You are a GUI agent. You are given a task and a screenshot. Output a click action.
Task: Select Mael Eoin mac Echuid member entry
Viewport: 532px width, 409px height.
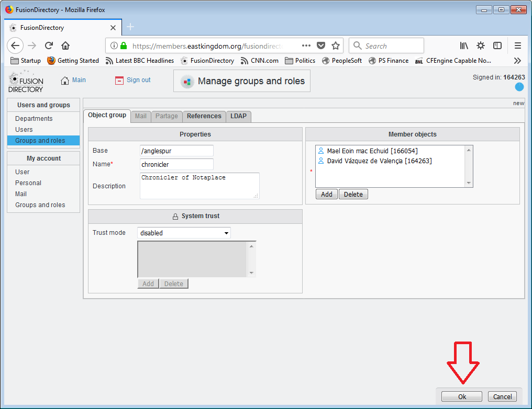point(372,151)
